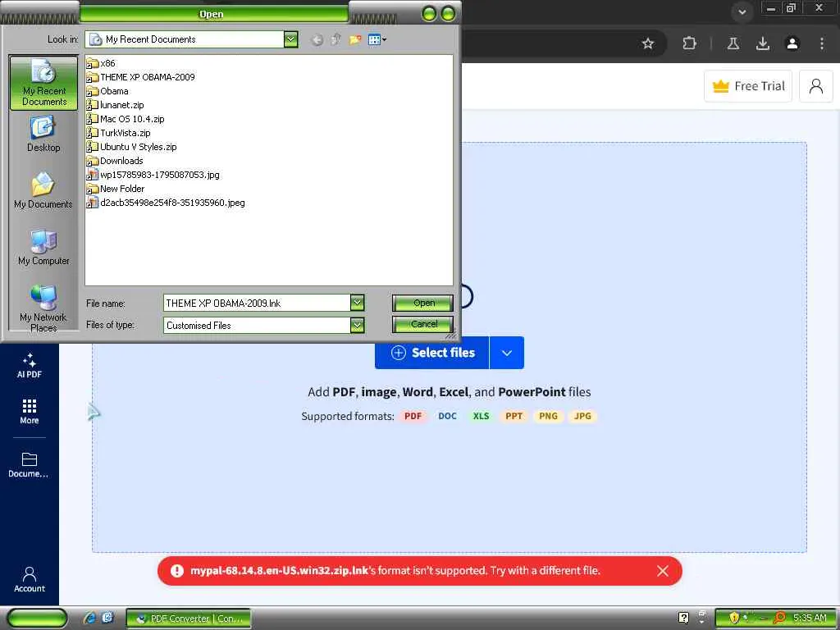This screenshot has width=840, height=630.
Task: Click the green Start button
Action: coord(37,619)
